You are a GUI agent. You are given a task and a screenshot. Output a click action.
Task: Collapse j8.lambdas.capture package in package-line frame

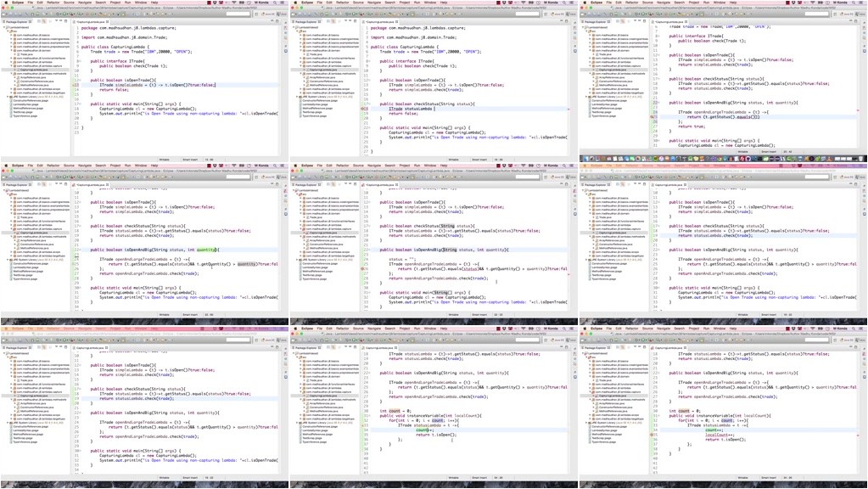click(x=11, y=66)
